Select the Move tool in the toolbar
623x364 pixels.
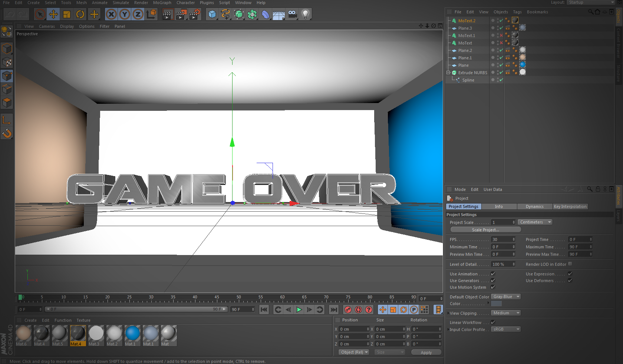point(53,14)
